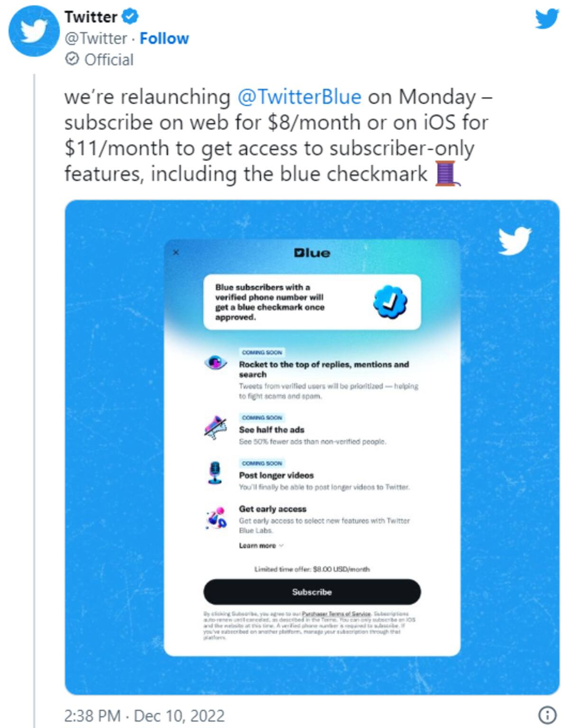Click the tweet timestamp Dec 10, 2022
The width and height of the screenshot is (569, 728).
pyautogui.click(x=144, y=715)
